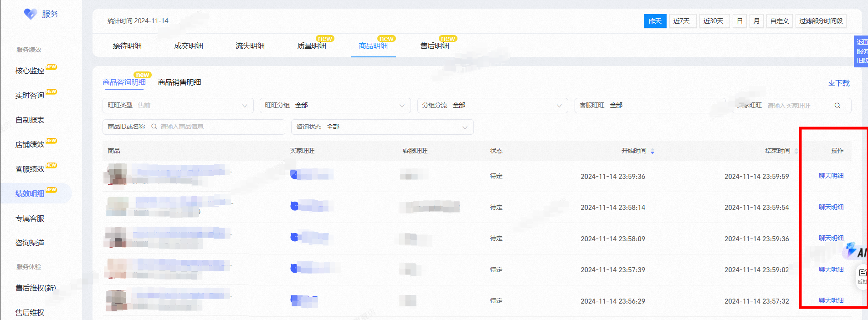This screenshot has width=868, height=320.
Task: Select the 商品销售明细 sub-tab
Action: point(180,82)
